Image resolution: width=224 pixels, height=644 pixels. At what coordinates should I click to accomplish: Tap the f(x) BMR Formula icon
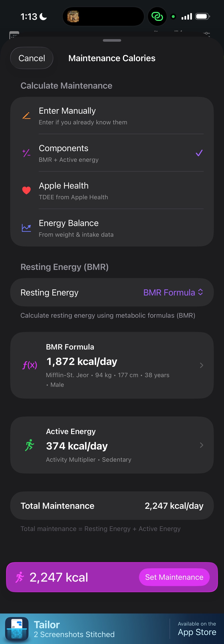point(30,365)
